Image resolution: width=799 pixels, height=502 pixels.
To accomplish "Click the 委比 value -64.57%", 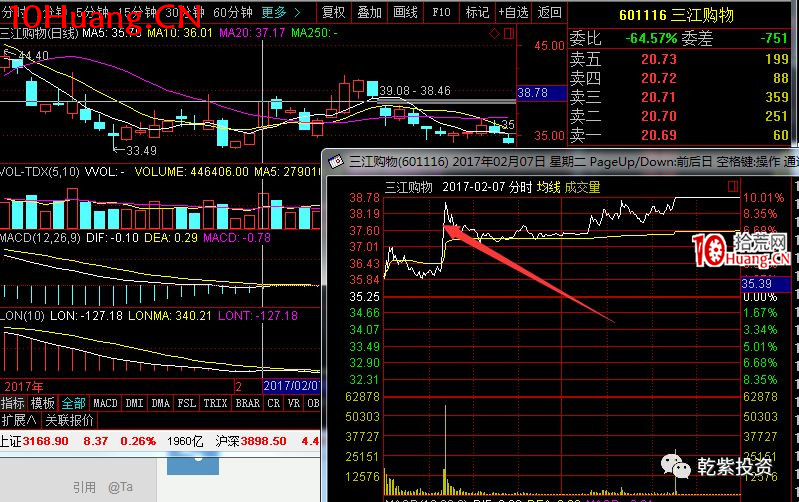I will point(651,38).
